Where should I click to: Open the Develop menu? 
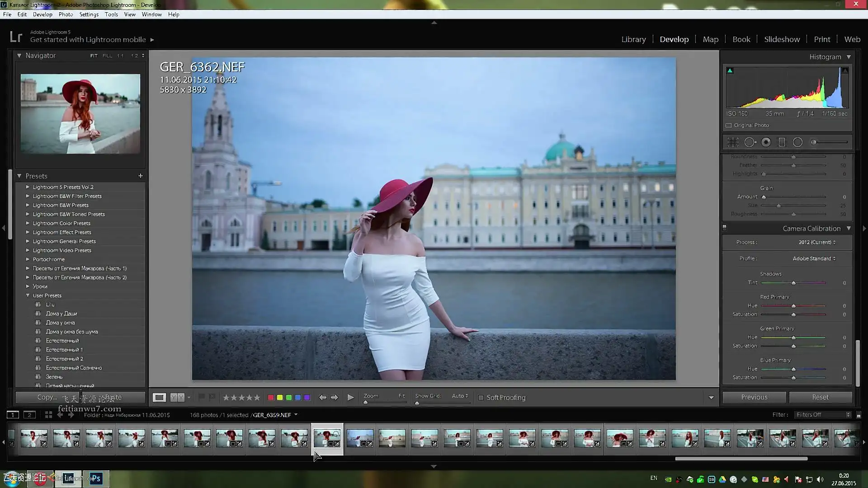(x=42, y=14)
